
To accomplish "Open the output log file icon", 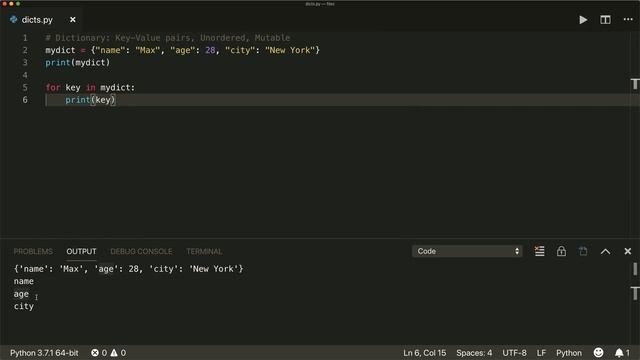I will coord(583,251).
